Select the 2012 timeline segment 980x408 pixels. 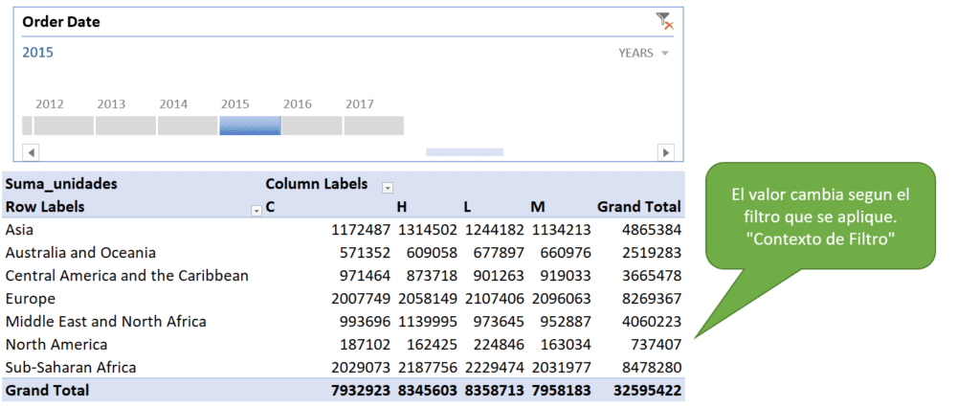(64, 125)
